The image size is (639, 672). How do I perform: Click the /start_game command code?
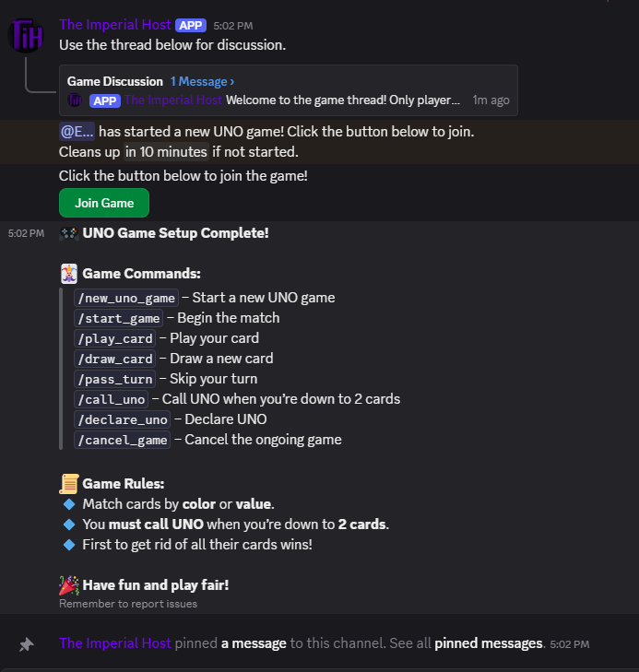pyautogui.click(x=119, y=318)
